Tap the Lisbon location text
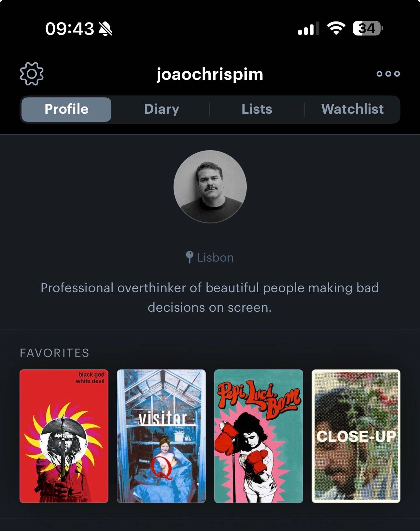The height and width of the screenshot is (531, 420). coord(215,258)
